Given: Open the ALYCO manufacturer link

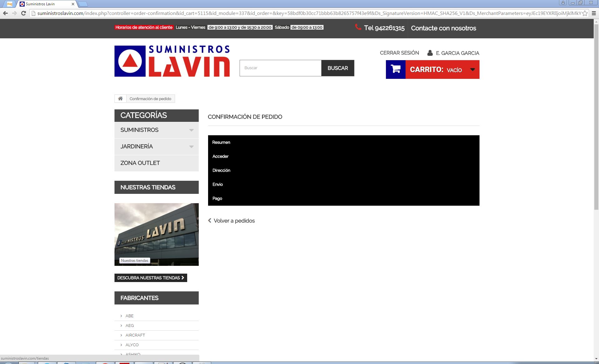Looking at the screenshot, I should [132, 345].
